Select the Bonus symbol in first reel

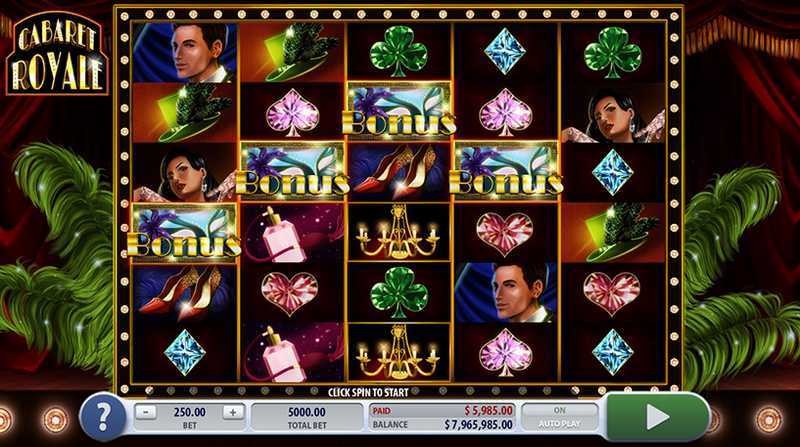(x=184, y=232)
